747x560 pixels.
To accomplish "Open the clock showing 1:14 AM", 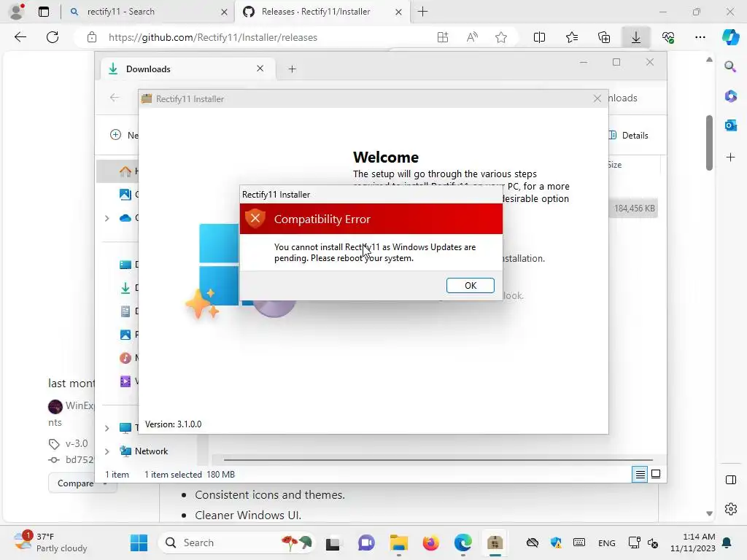I will (692, 542).
